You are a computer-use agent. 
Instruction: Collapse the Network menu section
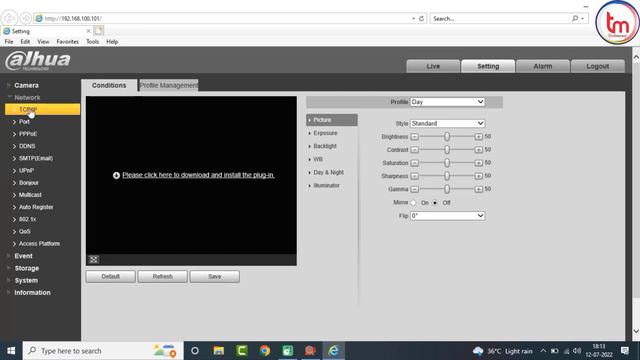(27, 98)
